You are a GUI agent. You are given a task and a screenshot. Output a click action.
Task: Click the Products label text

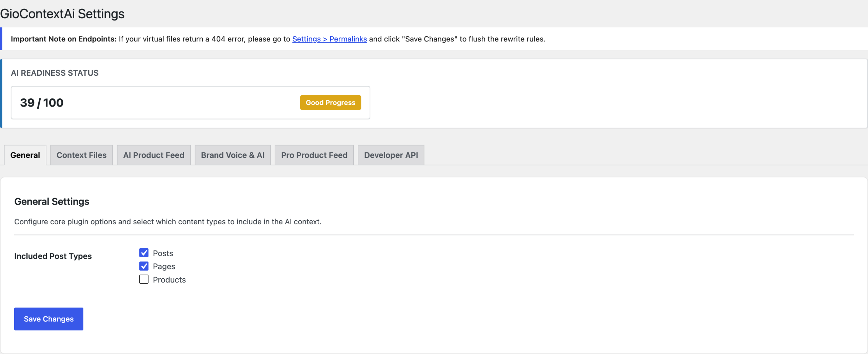170,280
